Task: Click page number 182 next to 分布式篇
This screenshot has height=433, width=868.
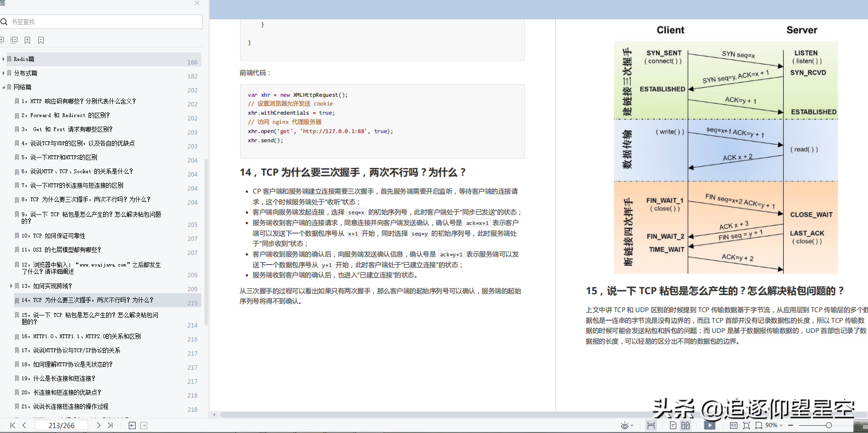Action: (x=192, y=76)
